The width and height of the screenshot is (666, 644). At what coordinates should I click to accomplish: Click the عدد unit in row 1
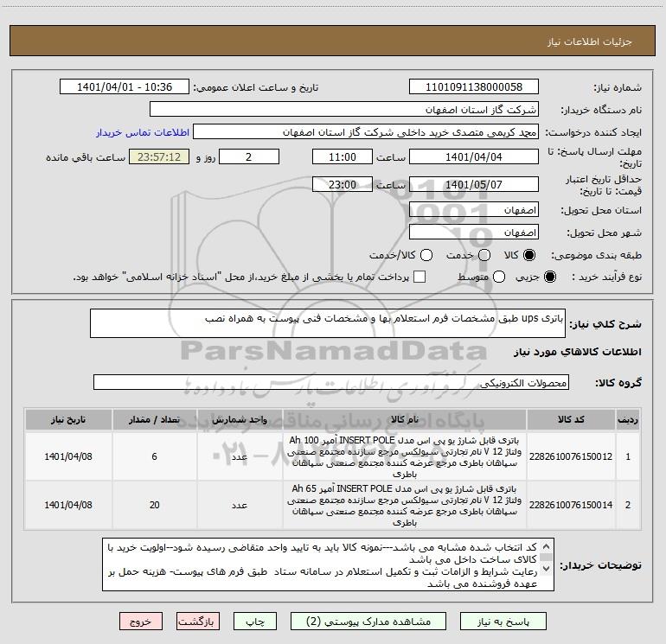coord(240,456)
